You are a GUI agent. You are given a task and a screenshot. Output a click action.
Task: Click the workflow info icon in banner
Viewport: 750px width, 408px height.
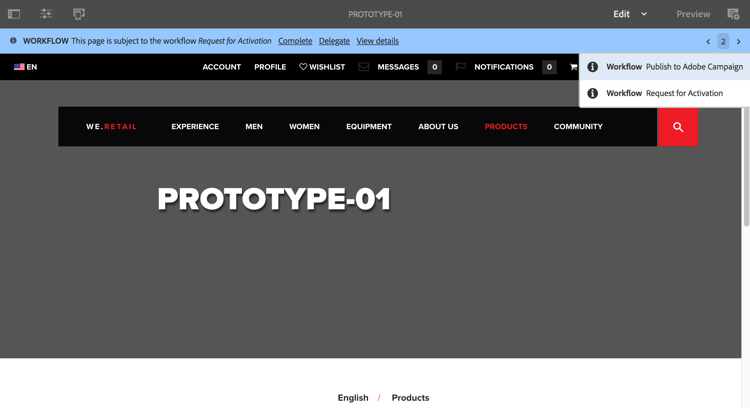(13, 41)
